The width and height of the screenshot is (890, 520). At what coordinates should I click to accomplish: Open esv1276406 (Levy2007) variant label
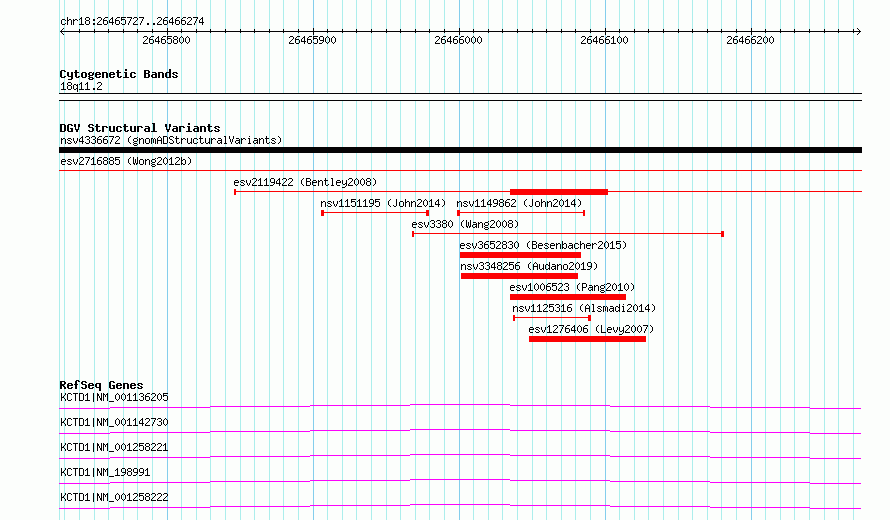[x=591, y=329]
